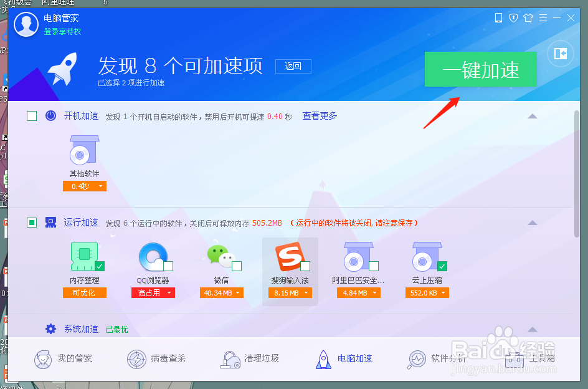588x389 pixels.
Task: Open the skin (shirt) icon
Action: pyautogui.click(x=528, y=17)
